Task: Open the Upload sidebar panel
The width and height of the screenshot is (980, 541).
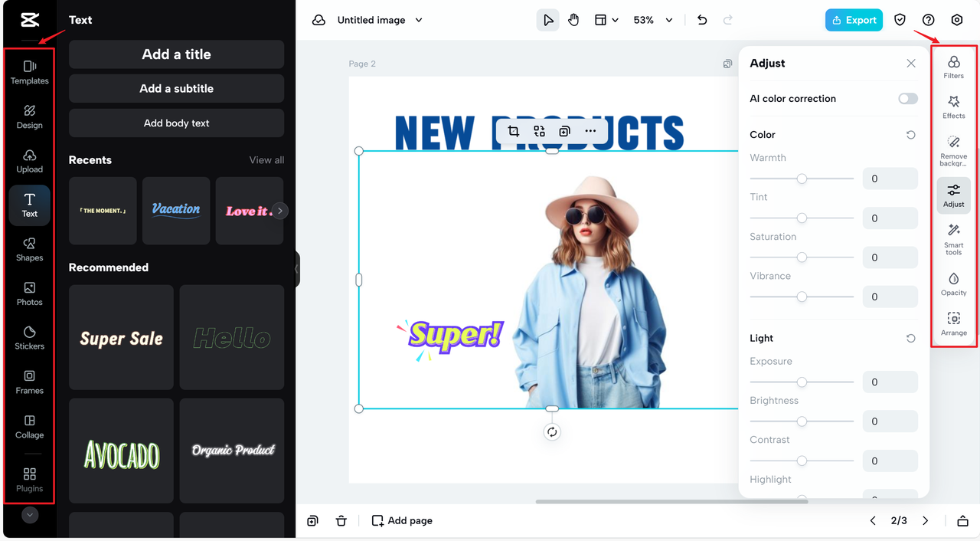Action: coord(30,161)
